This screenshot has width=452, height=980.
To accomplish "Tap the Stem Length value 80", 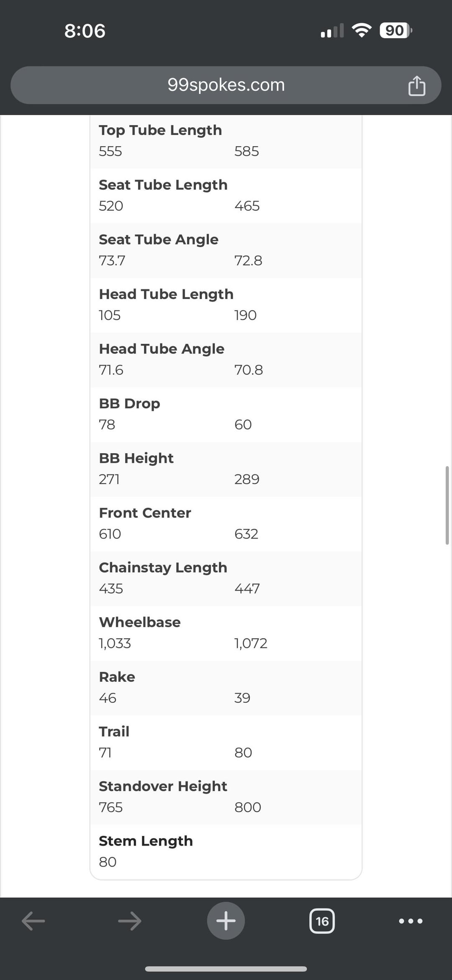I will [108, 862].
